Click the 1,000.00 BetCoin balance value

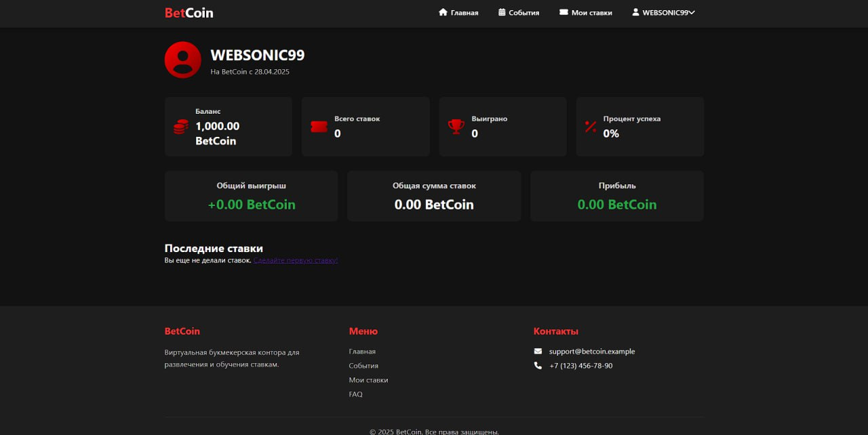point(217,133)
